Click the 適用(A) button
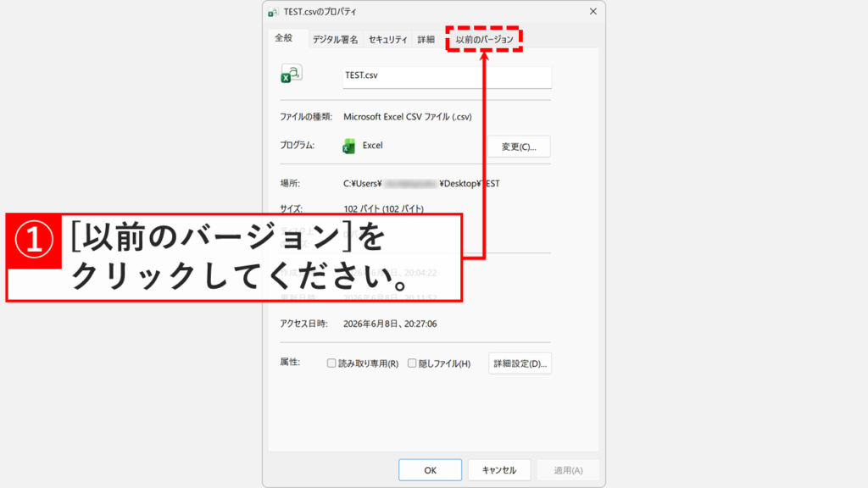Screen dimensions: 868x488 (568, 469)
